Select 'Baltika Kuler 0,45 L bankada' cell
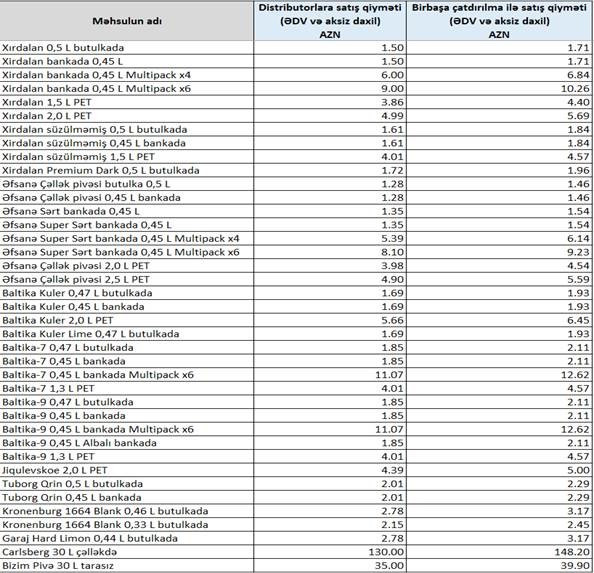This screenshot has height=573, width=594. click(x=127, y=307)
